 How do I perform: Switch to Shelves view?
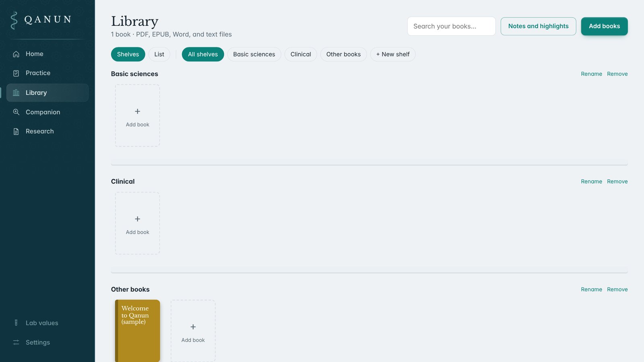pos(128,54)
